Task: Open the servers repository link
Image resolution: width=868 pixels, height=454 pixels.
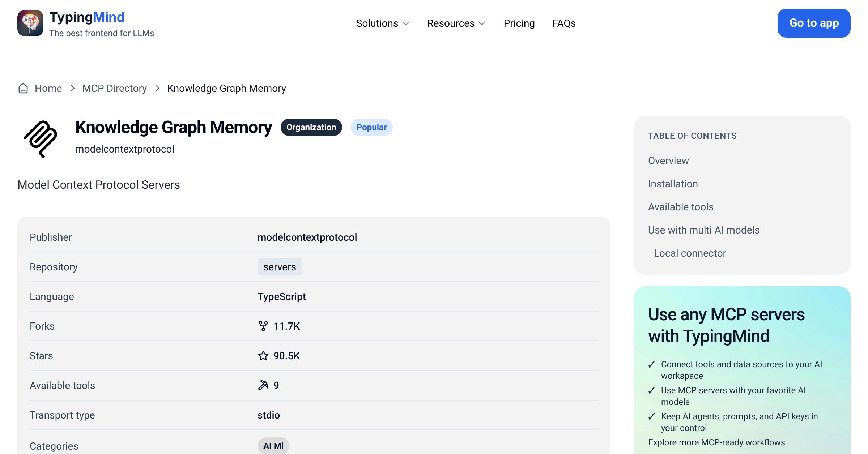Action: pyautogui.click(x=280, y=267)
